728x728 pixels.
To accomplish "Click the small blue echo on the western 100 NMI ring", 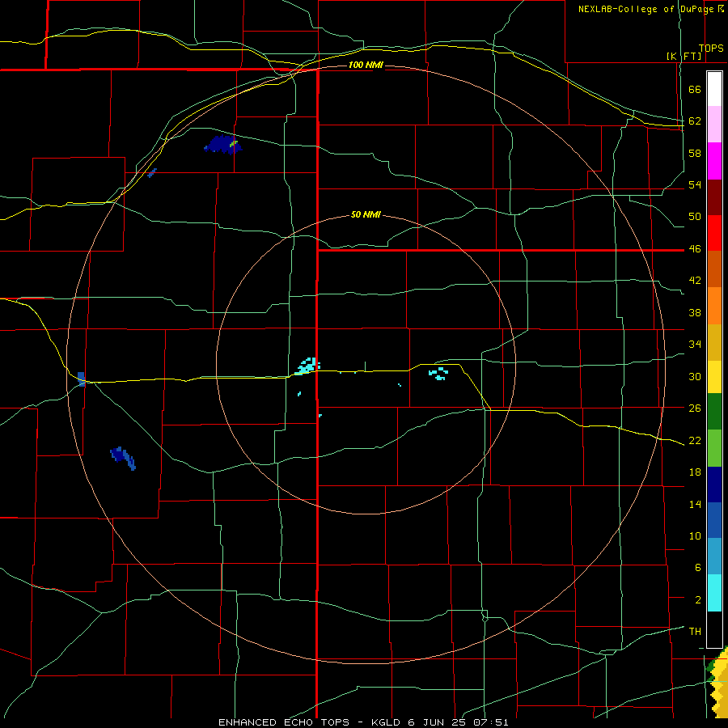I will [x=81, y=379].
